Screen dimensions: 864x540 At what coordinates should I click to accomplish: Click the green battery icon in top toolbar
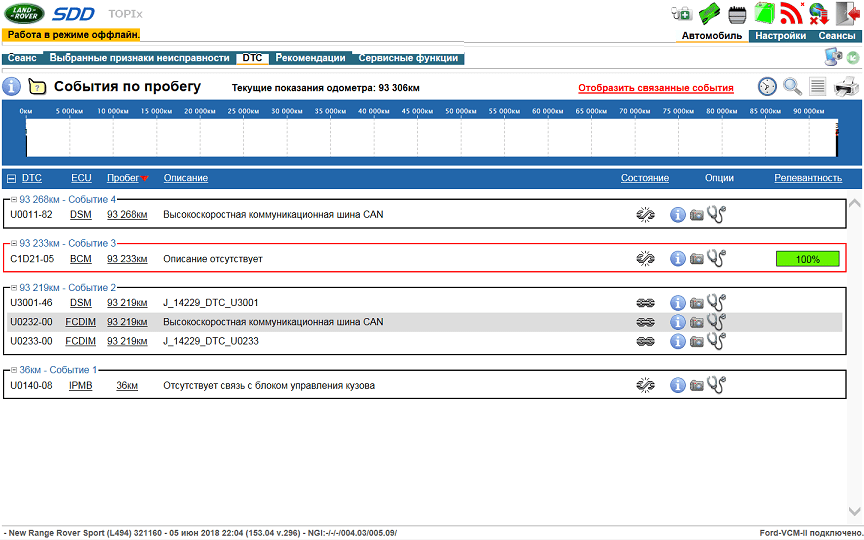(710, 14)
